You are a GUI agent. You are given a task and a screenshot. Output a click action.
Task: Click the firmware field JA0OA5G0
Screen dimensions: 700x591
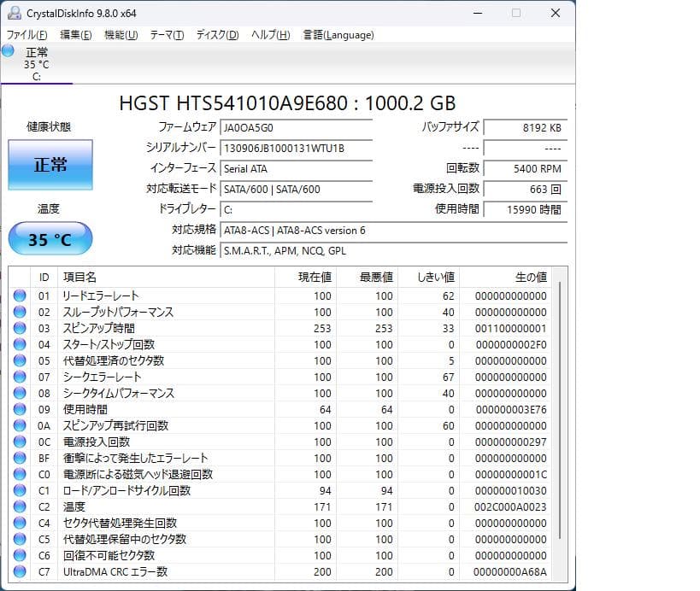tap(296, 128)
